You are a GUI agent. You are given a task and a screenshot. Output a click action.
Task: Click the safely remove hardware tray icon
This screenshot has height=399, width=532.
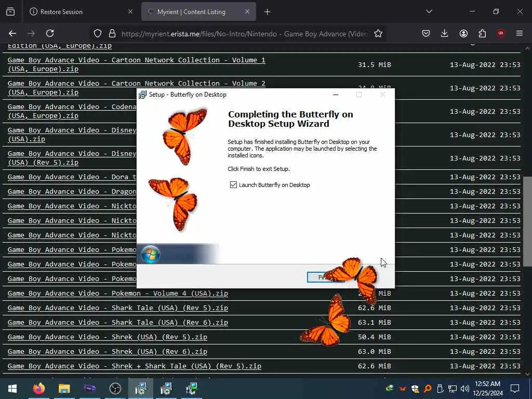(440, 389)
